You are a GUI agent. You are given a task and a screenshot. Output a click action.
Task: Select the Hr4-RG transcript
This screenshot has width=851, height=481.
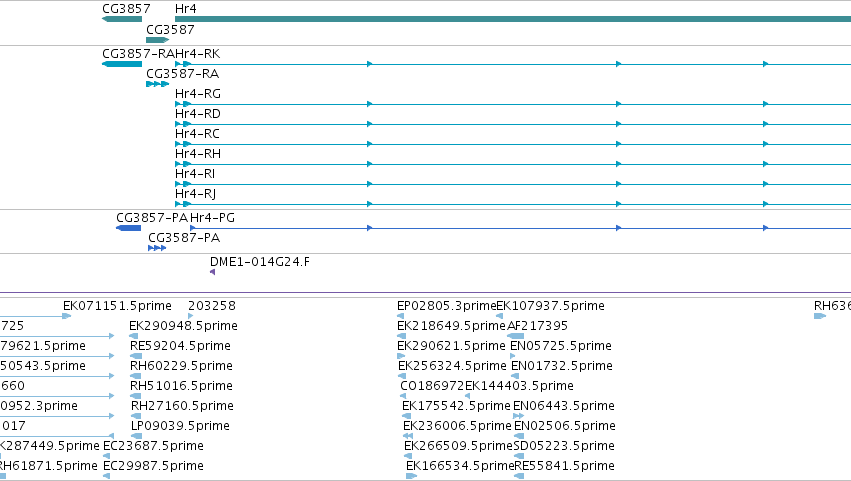(x=513, y=104)
